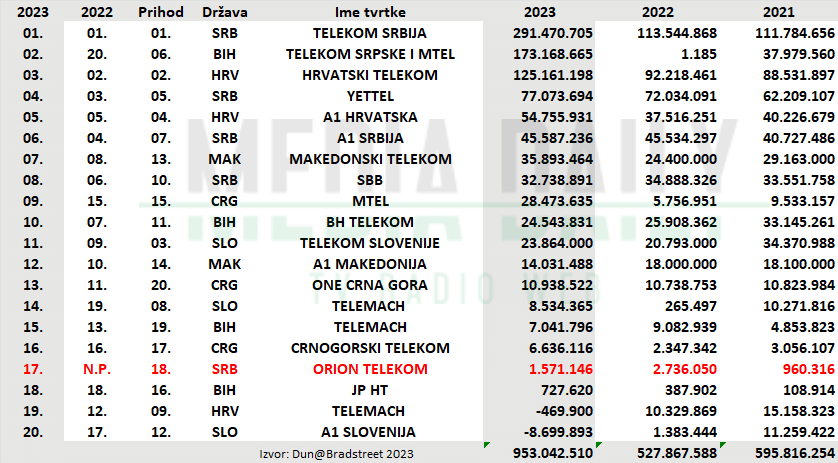838x463 pixels.
Task: Click the green error indicator beside 953.042.510
Action: coord(486,445)
